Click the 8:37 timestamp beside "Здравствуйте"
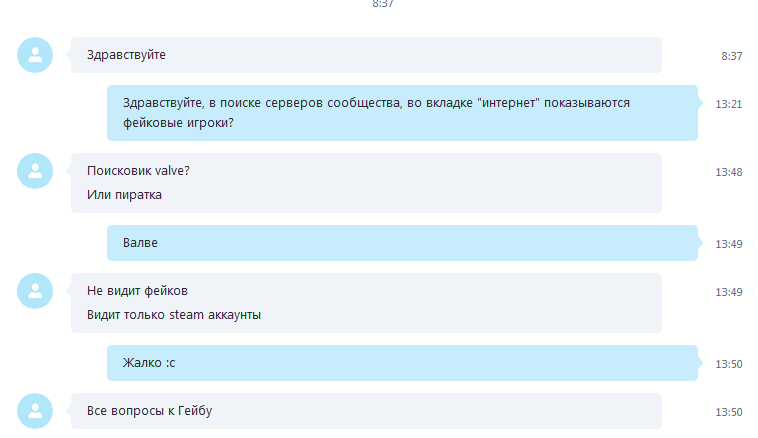 (731, 56)
